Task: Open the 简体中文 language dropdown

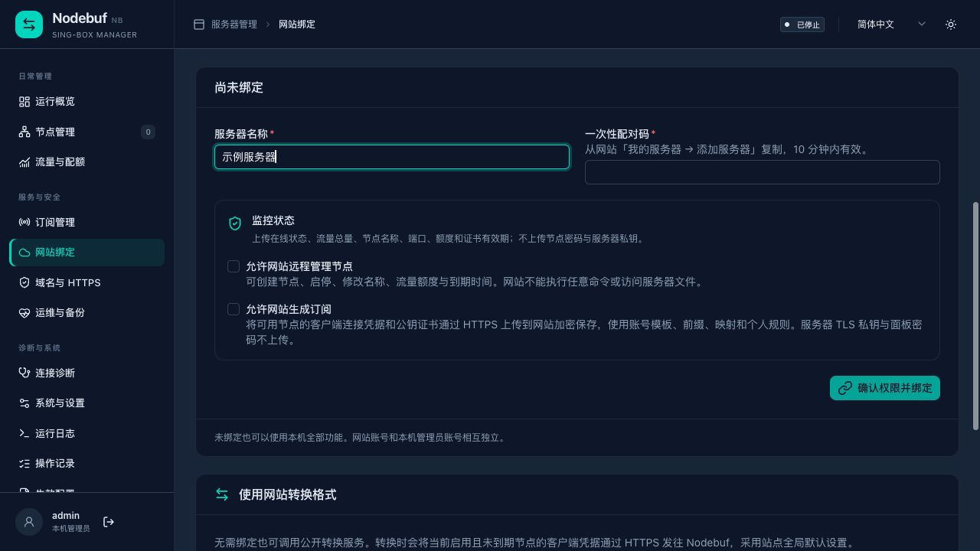Action: click(891, 24)
